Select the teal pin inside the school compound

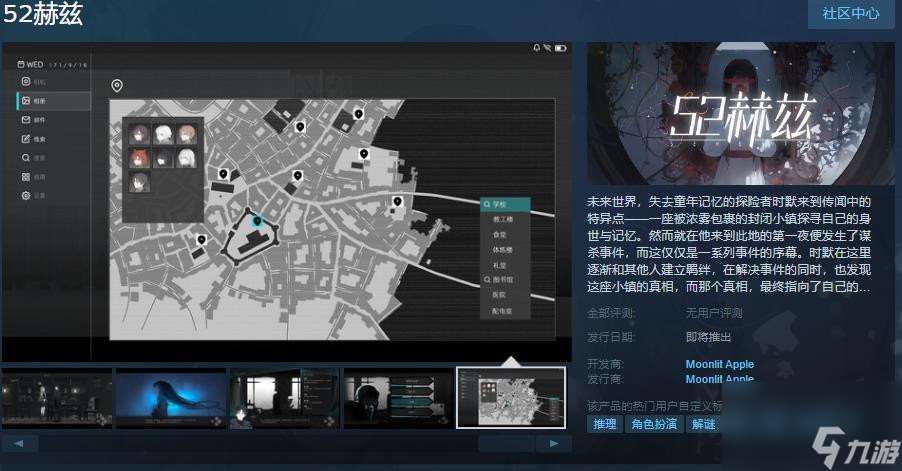pos(257,220)
